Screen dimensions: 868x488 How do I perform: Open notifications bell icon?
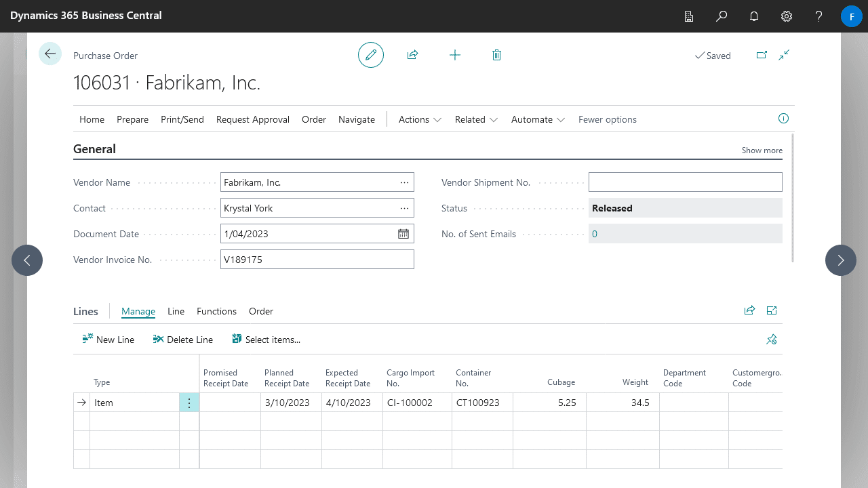pyautogui.click(x=754, y=16)
